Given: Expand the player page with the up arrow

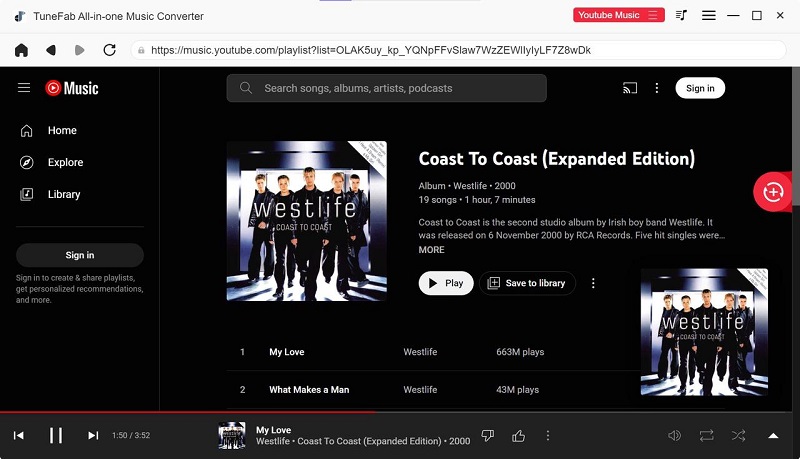Looking at the screenshot, I should pos(773,436).
